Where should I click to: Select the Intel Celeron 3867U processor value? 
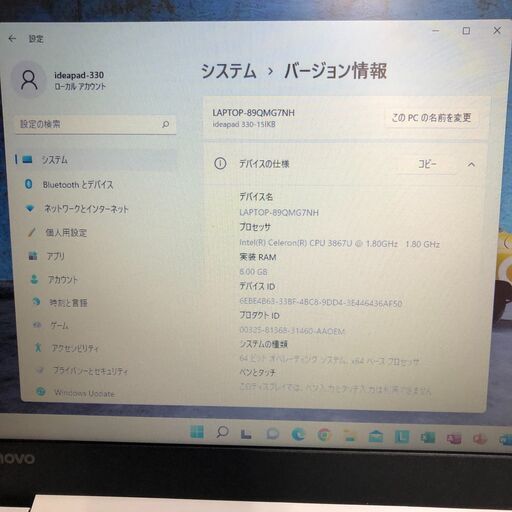coord(339,243)
